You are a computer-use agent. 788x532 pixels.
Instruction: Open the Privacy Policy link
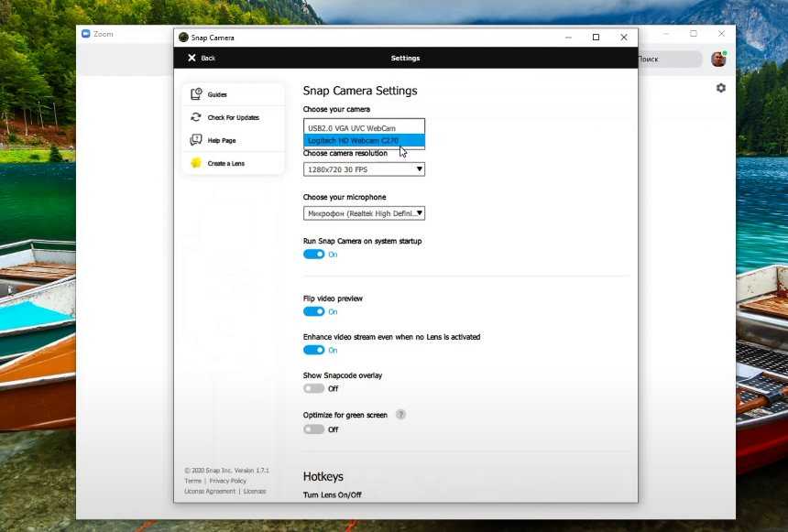tap(227, 481)
